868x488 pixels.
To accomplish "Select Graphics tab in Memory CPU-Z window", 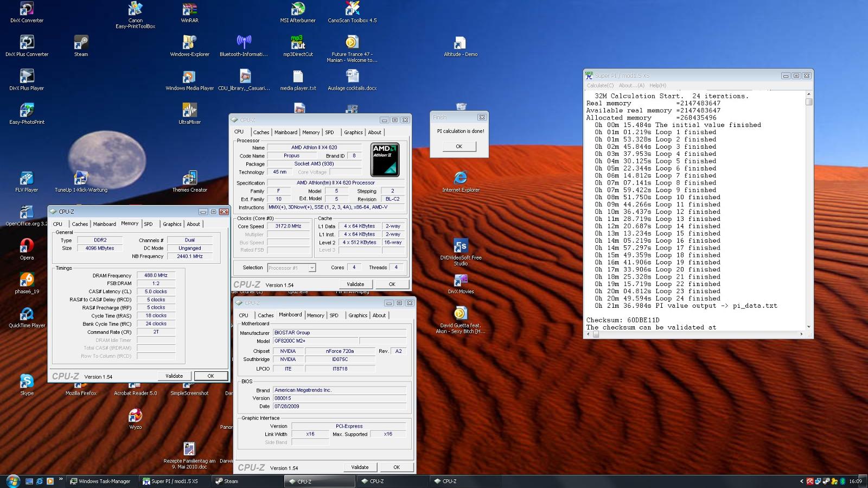I will click(172, 224).
